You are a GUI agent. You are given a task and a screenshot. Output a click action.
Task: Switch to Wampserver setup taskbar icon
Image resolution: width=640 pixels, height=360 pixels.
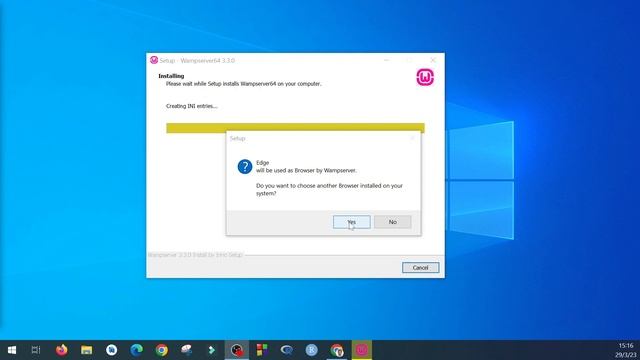(x=362, y=350)
